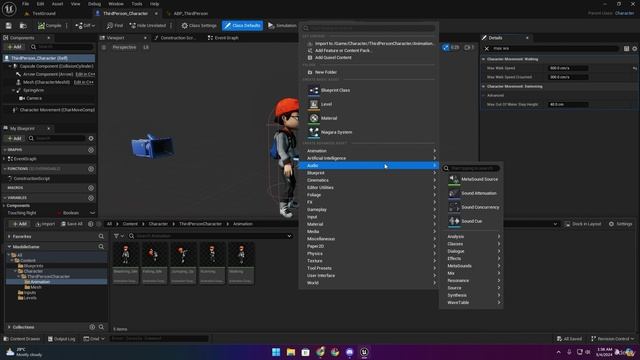Open the Output Log

click(62, 339)
